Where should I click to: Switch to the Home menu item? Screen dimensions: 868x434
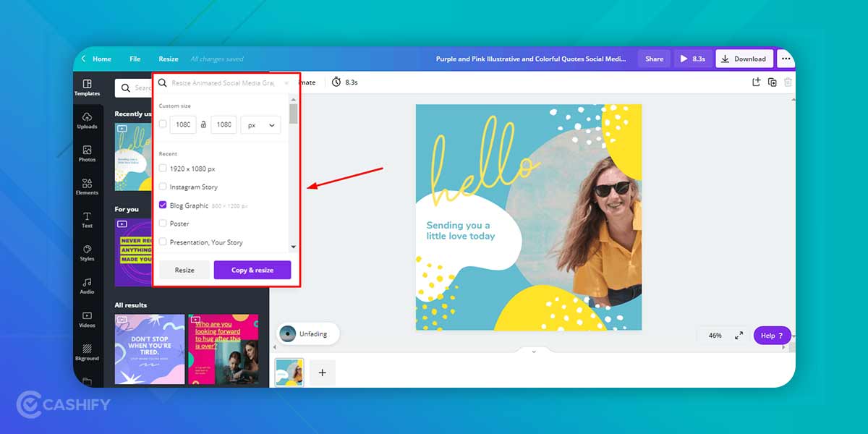coord(101,59)
